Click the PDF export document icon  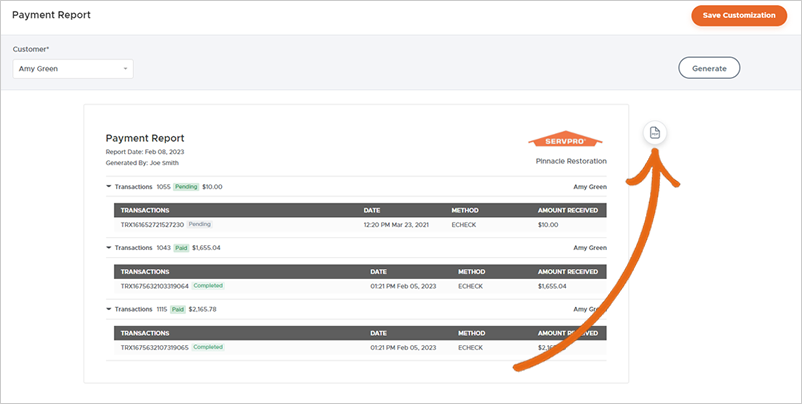point(654,133)
